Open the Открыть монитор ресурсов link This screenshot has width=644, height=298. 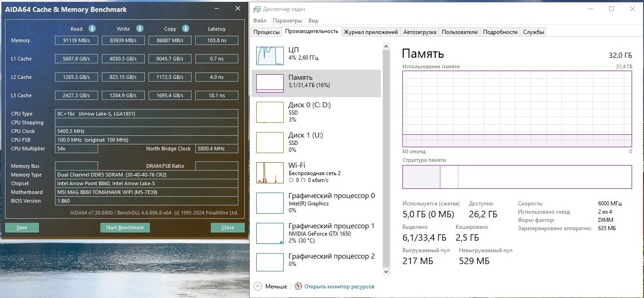click(x=339, y=287)
